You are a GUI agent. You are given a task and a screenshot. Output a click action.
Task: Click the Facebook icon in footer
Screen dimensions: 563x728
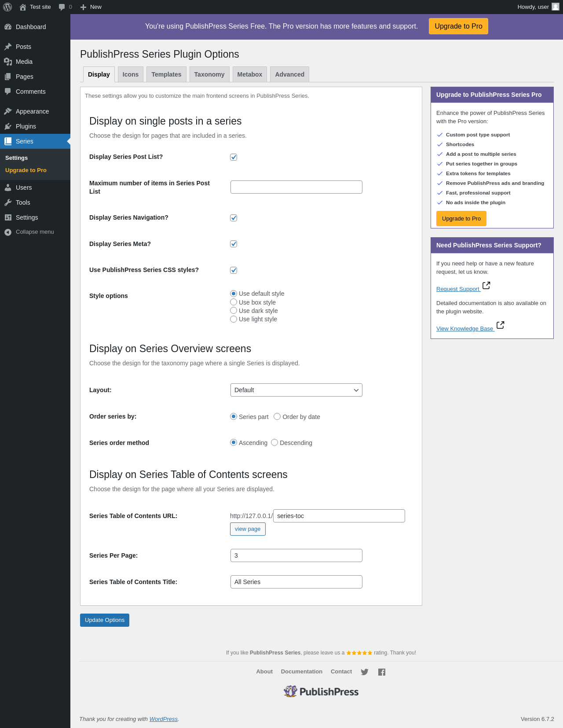point(382,672)
